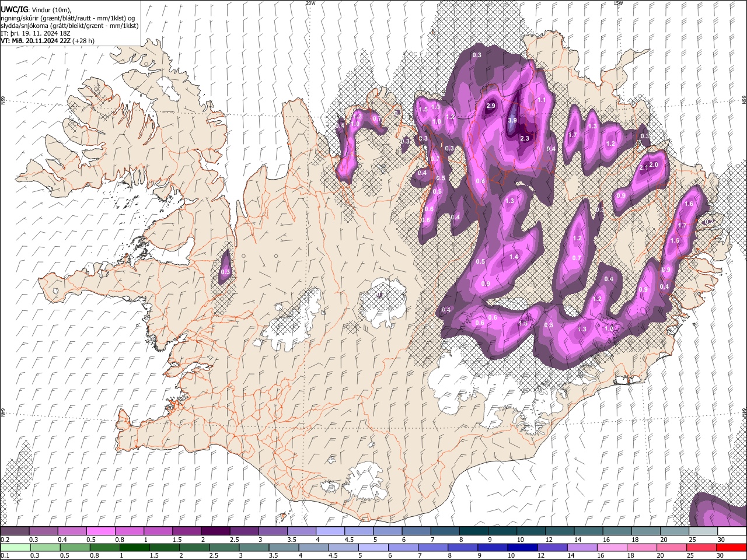Click the bright red 30 swatch in lower legend
The image size is (747, 560).
pos(731,547)
